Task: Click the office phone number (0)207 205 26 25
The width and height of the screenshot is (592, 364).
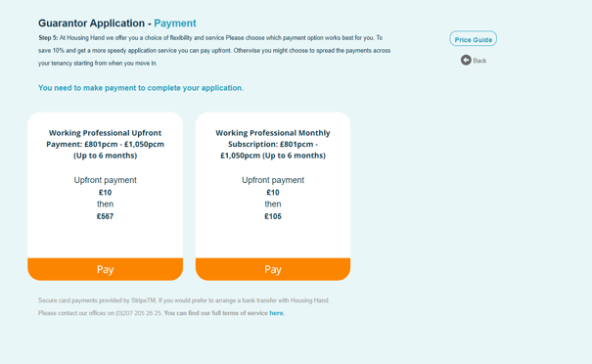Action: coord(139,313)
